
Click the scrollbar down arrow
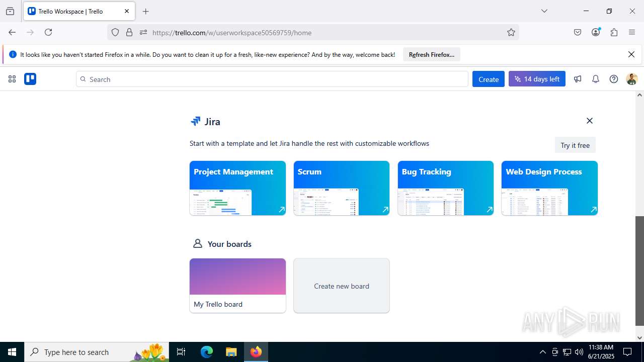pyautogui.click(x=639, y=338)
